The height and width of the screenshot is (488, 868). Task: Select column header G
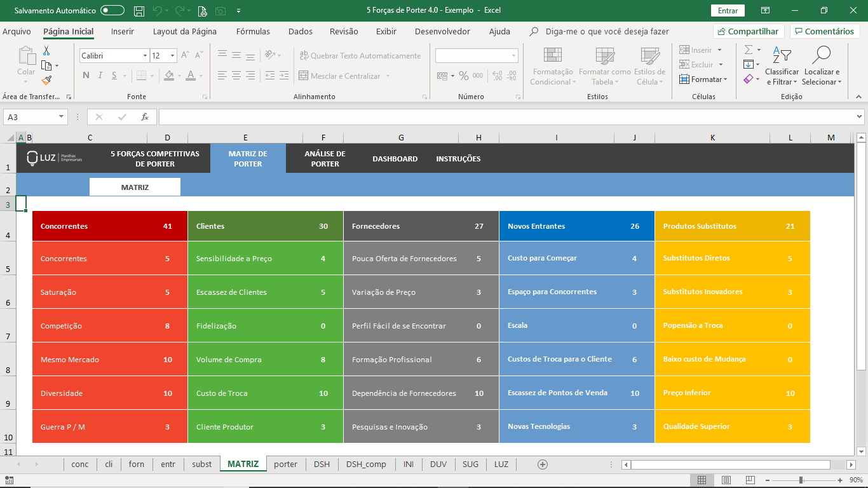(x=401, y=137)
